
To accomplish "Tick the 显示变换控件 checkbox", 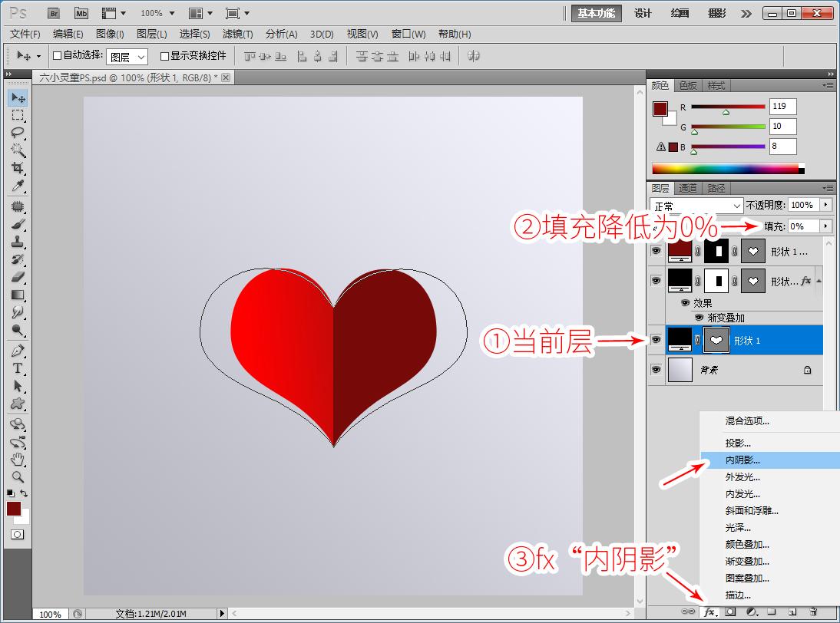I will click(x=164, y=56).
